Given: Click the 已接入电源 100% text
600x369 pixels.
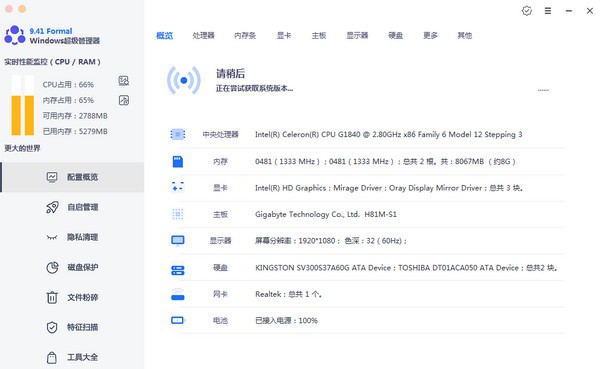Looking at the screenshot, I should [286, 320].
